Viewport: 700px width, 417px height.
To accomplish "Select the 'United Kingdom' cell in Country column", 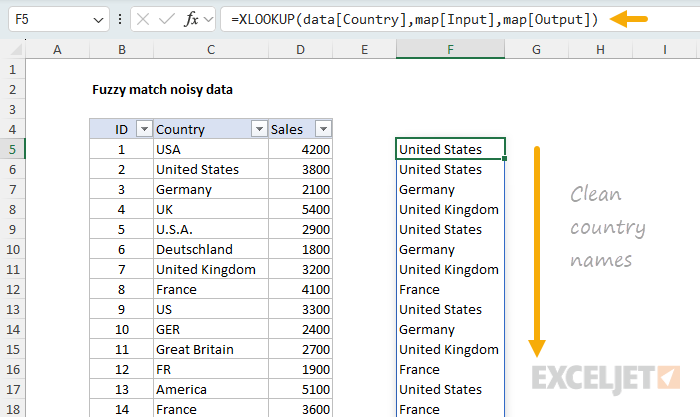I will (x=211, y=269).
